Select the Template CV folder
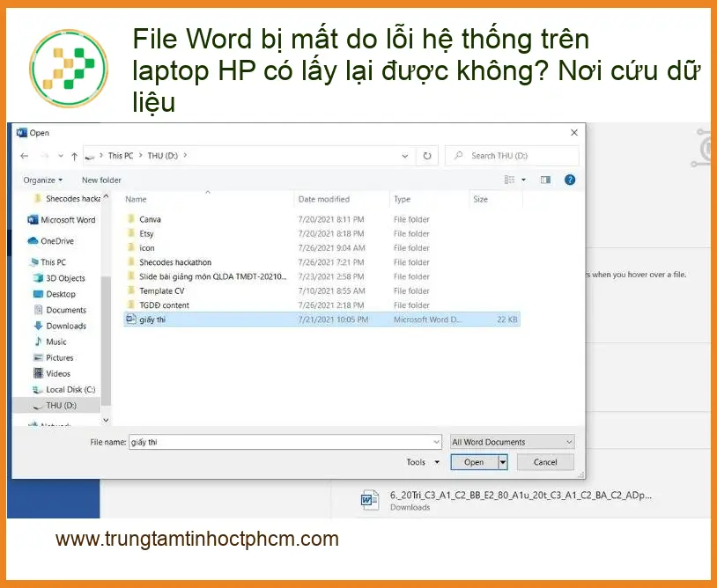This screenshot has height=588, width=717. click(x=322, y=291)
